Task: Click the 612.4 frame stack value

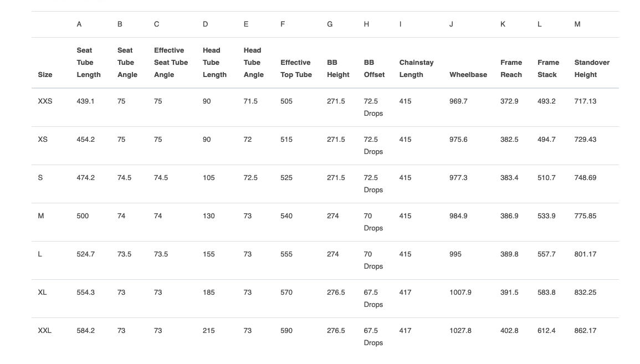Action: click(546, 331)
